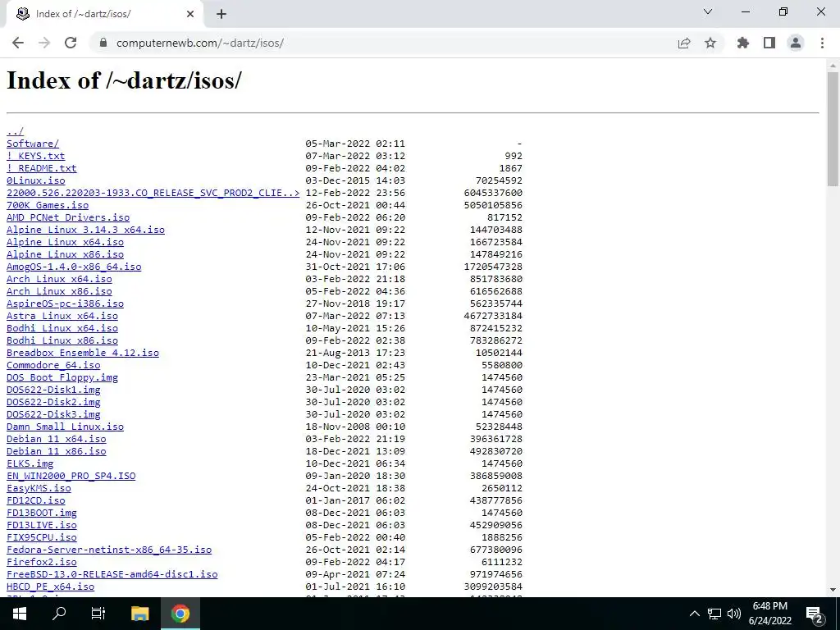840x630 pixels.
Task: Download DOS622-Disk2.img
Action: [x=53, y=402]
